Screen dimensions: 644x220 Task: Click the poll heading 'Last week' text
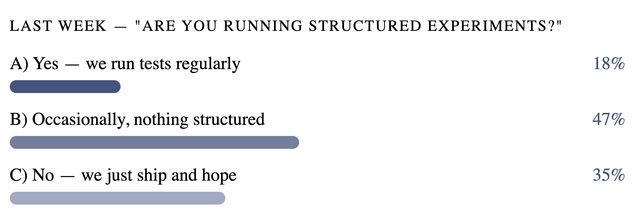58,26
